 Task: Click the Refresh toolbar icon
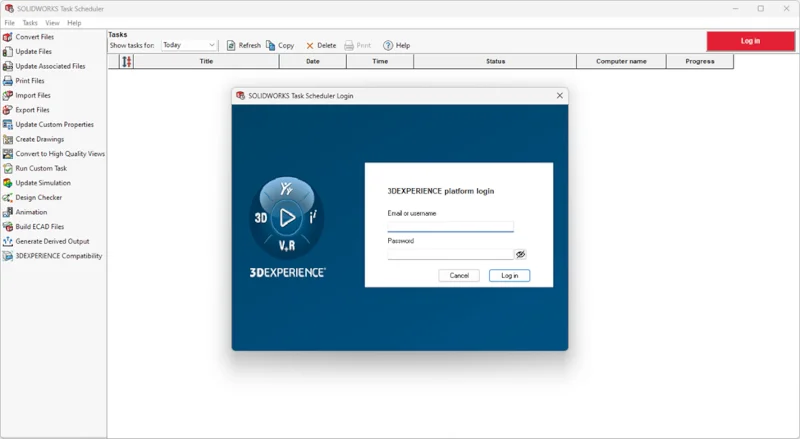point(232,46)
